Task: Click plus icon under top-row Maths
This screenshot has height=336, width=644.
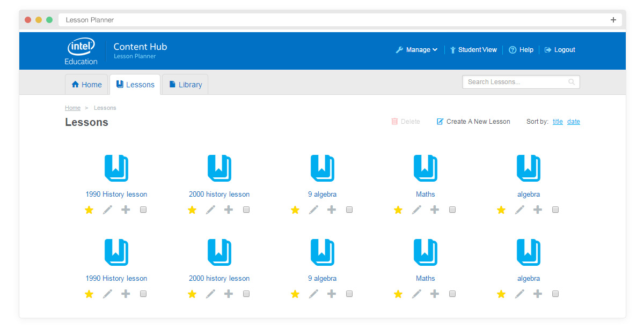Action: (x=435, y=210)
